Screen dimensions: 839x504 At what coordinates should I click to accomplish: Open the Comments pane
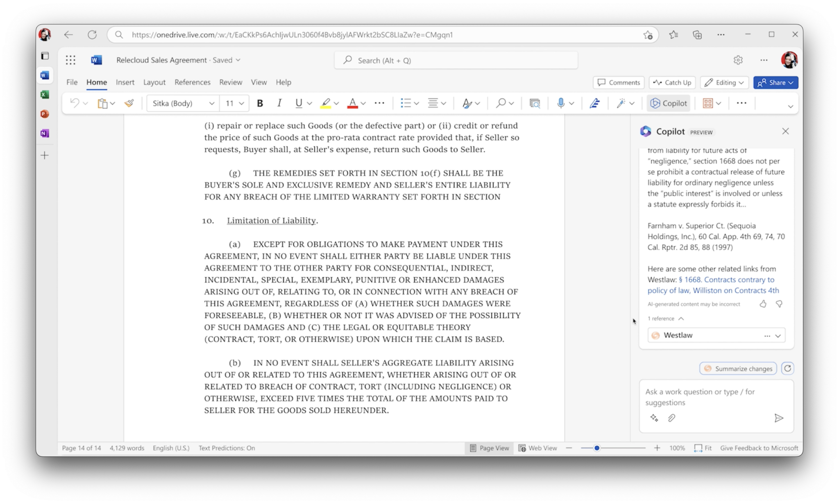click(x=619, y=82)
